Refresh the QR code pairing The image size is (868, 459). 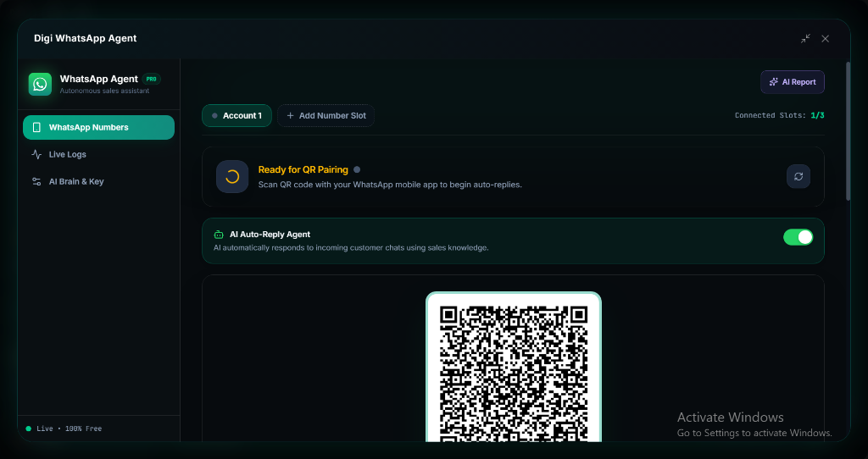(798, 176)
